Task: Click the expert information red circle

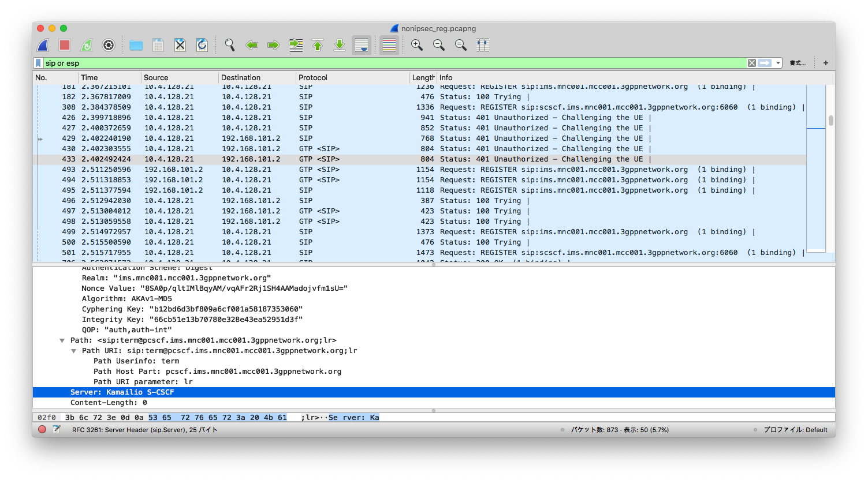Action: tap(42, 429)
